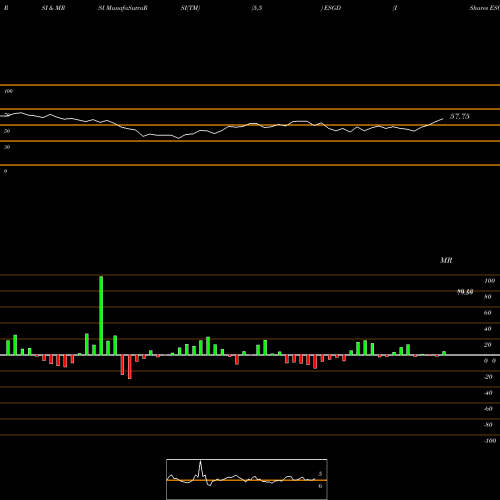Click the 'SI(TM)' header text
The height and width of the screenshot is (500, 500).
190,8
